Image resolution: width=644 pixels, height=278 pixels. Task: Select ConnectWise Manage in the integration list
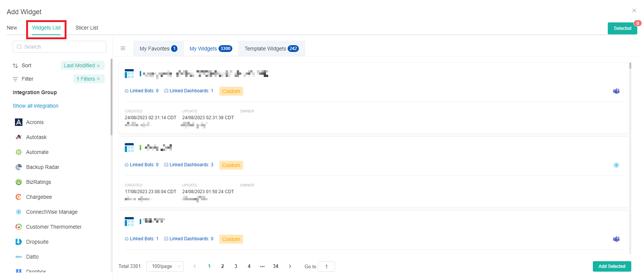[52, 212]
